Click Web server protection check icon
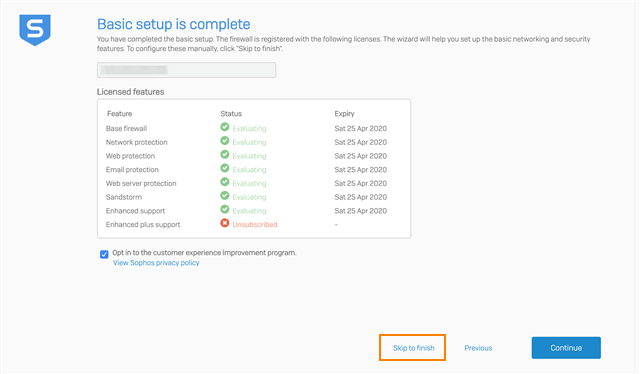The width and height of the screenshot is (640, 374). 224,182
